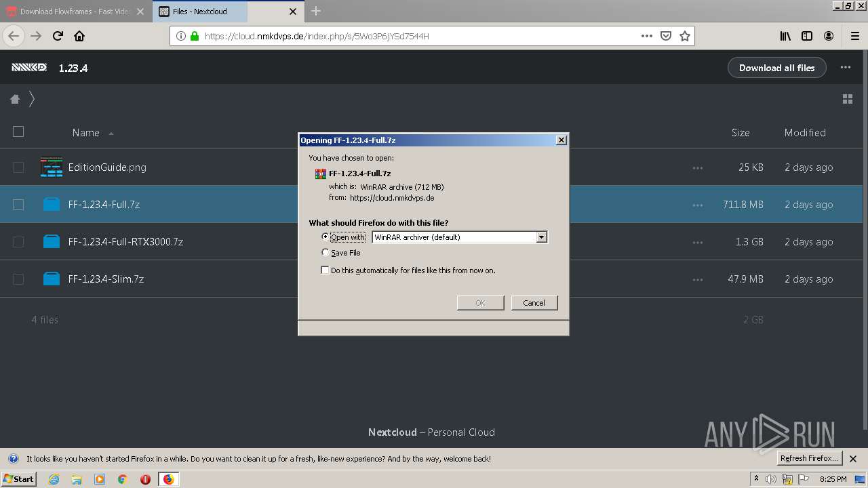Go to the Nextcloud home folder icon
The width and height of the screenshot is (868, 488).
point(15,99)
